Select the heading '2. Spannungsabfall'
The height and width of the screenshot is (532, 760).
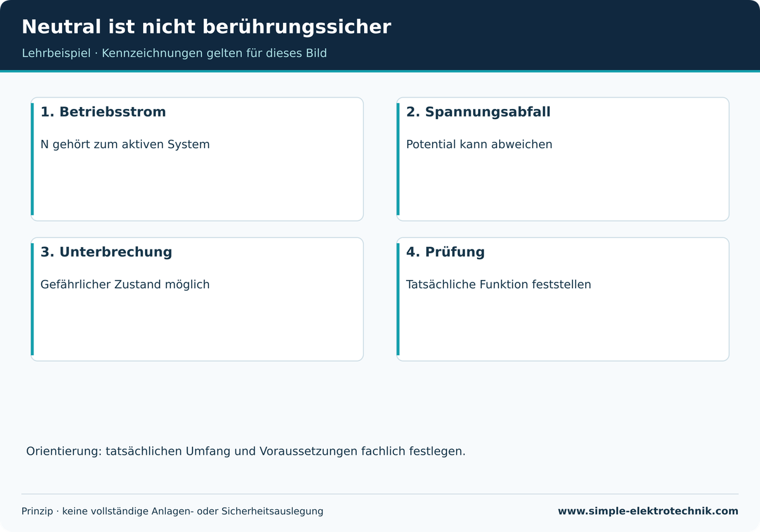(478, 112)
